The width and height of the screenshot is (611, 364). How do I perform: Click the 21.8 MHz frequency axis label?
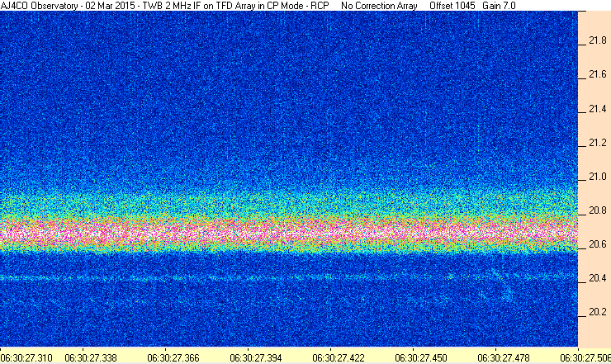[x=597, y=40]
